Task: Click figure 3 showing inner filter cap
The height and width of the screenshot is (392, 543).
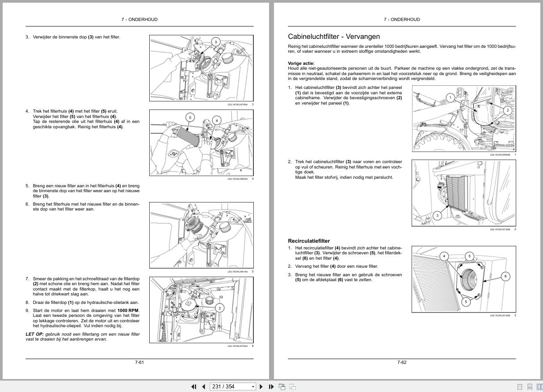Action: 201,68
